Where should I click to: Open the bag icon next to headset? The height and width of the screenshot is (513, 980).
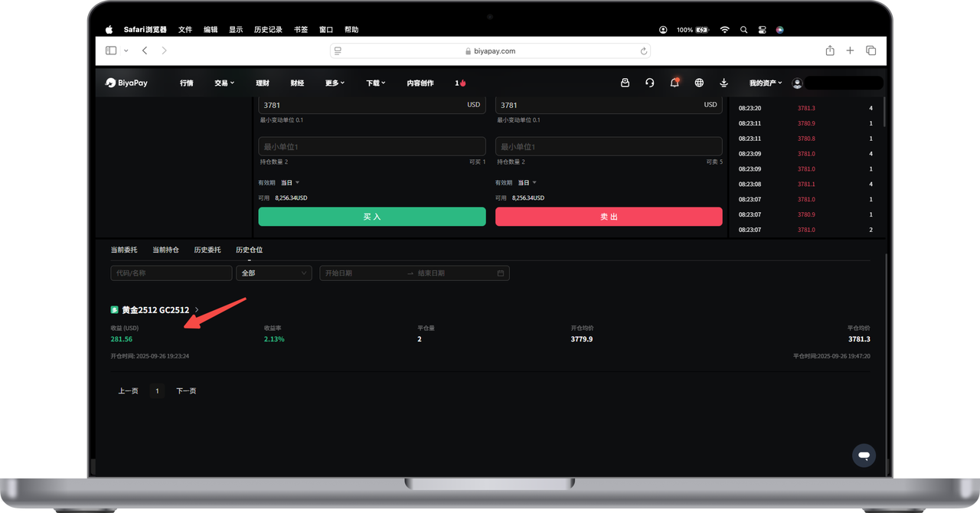click(x=625, y=83)
